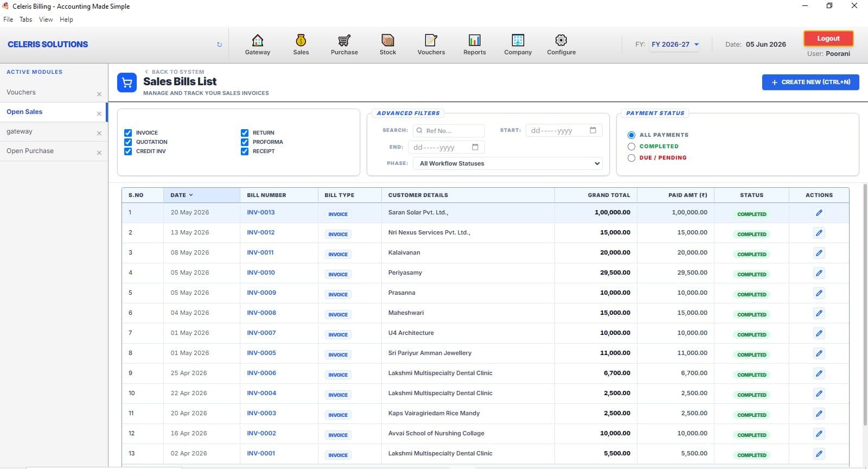Edit invoice INV-0004 with pencil icon
Viewport: 868px width, 469px height.
click(819, 394)
